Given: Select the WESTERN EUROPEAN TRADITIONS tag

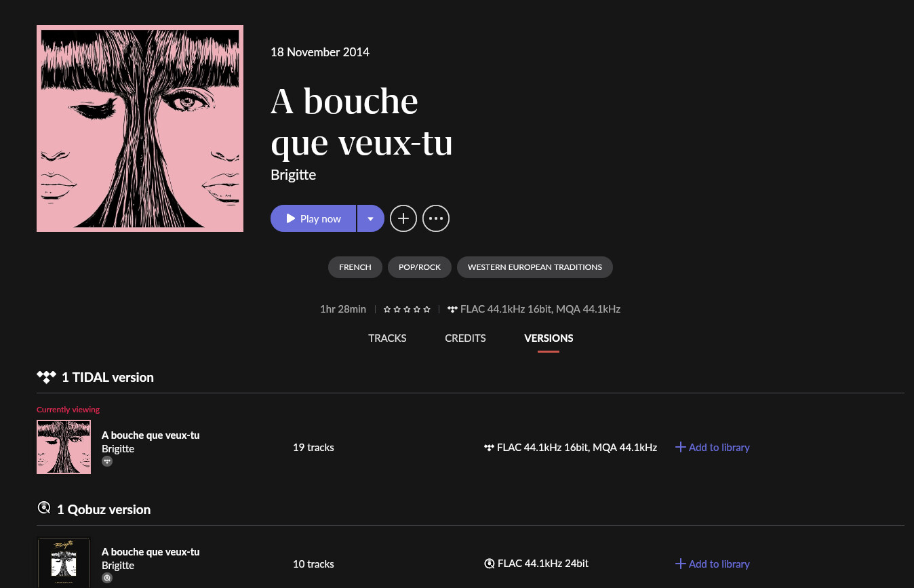Looking at the screenshot, I should pyautogui.click(x=535, y=267).
